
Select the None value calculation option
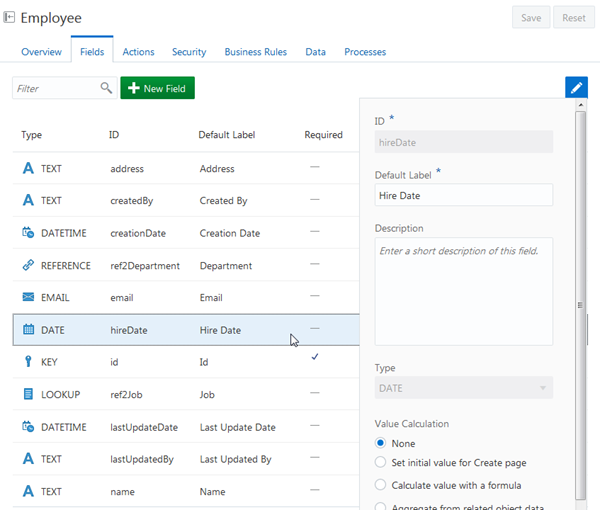[x=380, y=443]
